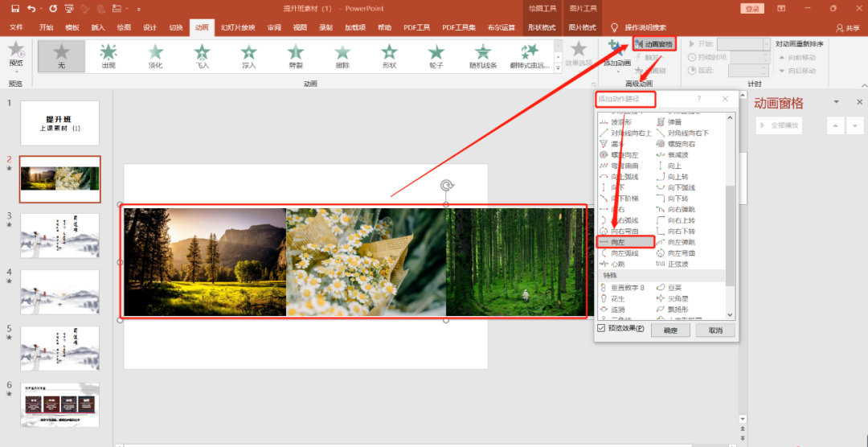Select the 向左 (Left) motion path
Screen dimensions: 868x447
(625, 242)
